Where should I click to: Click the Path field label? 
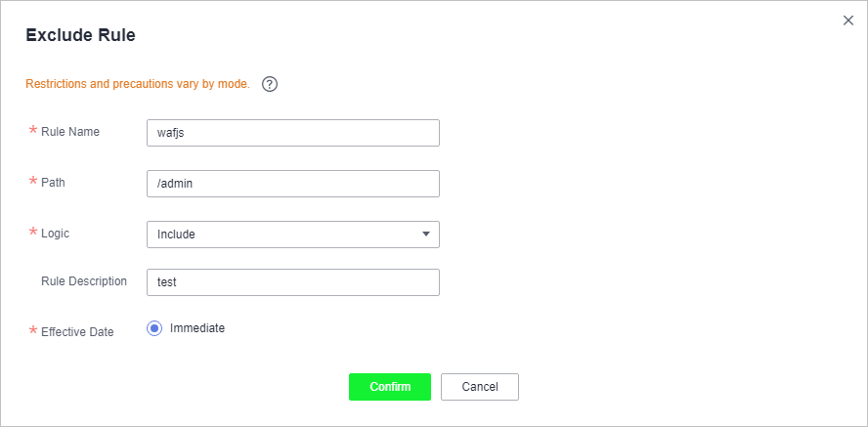(x=53, y=183)
